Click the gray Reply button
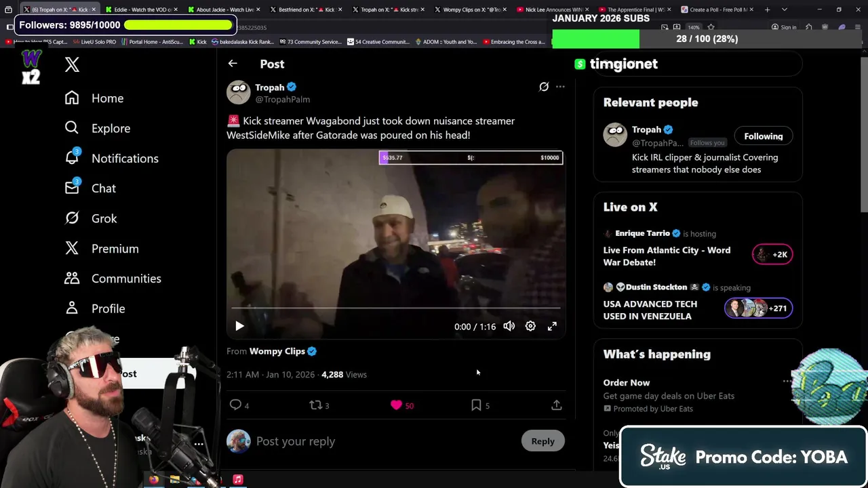Image resolution: width=868 pixels, height=488 pixels. click(x=542, y=441)
